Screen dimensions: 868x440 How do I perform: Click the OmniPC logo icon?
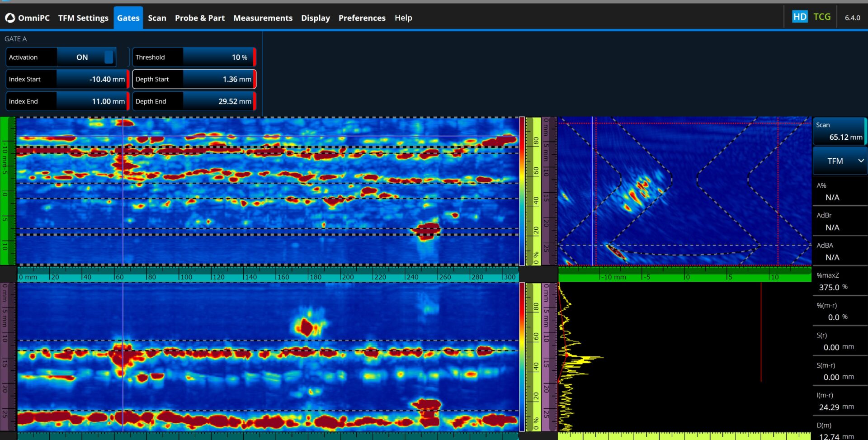10,18
